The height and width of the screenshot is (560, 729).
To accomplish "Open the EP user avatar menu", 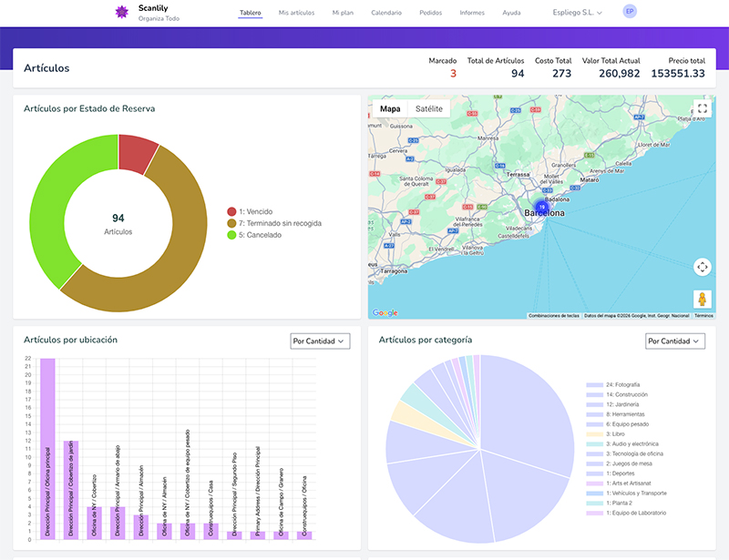I will click(x=630, y=12).
